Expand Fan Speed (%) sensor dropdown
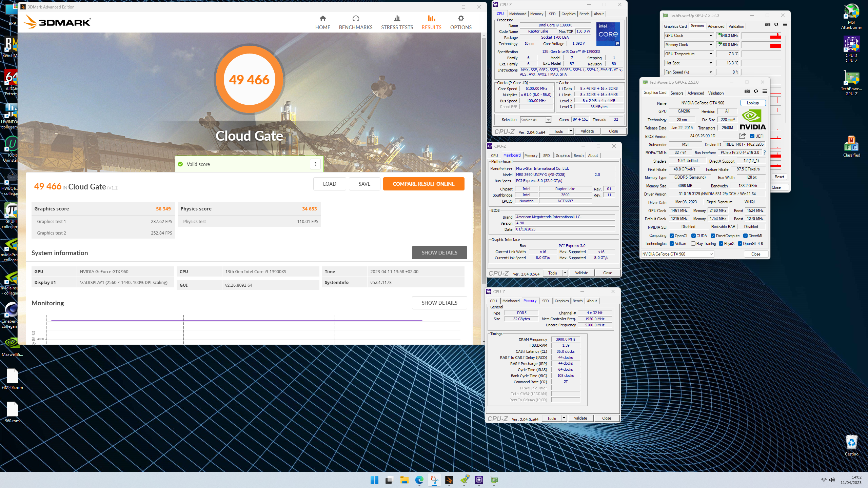 pos(711,72)
